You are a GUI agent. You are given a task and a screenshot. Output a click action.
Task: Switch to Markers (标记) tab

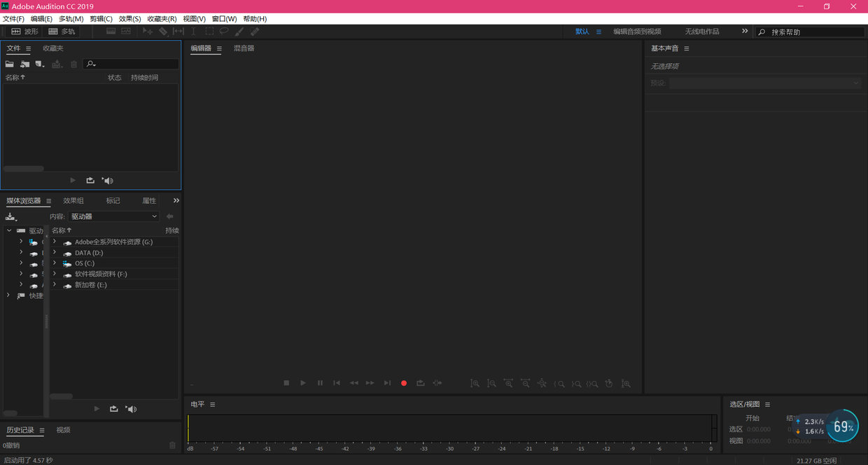113,200
